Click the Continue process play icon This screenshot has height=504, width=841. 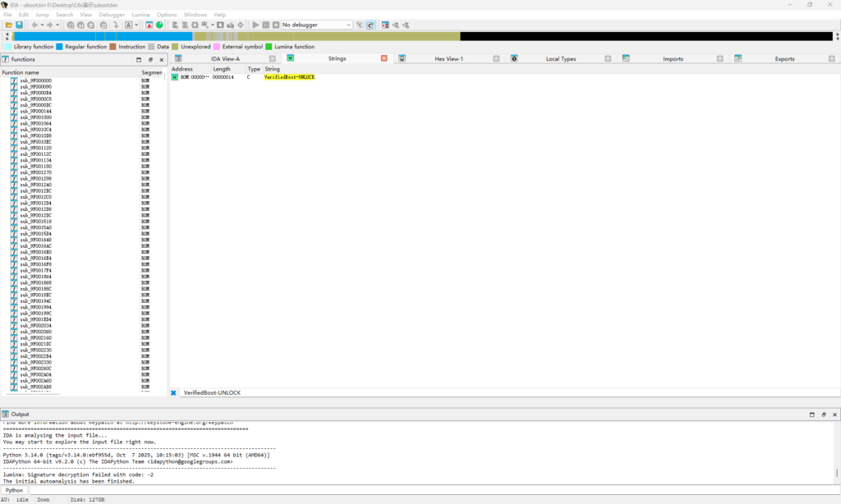click(255, 25)
